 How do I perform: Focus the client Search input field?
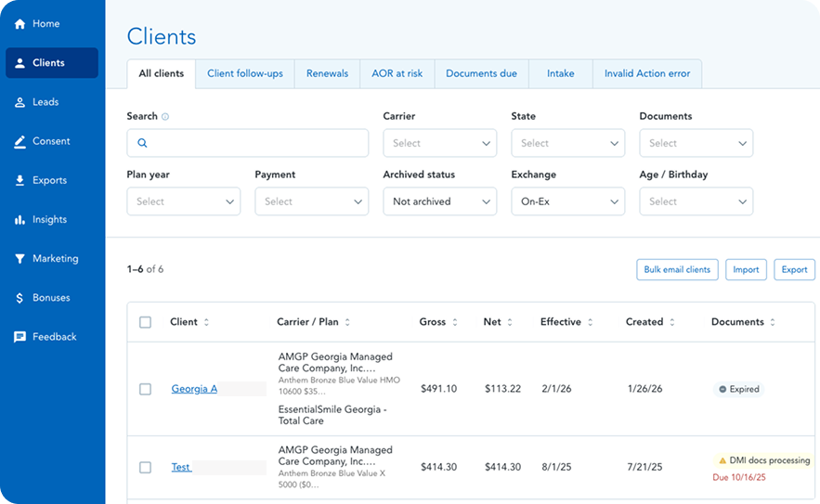[247, 143]
